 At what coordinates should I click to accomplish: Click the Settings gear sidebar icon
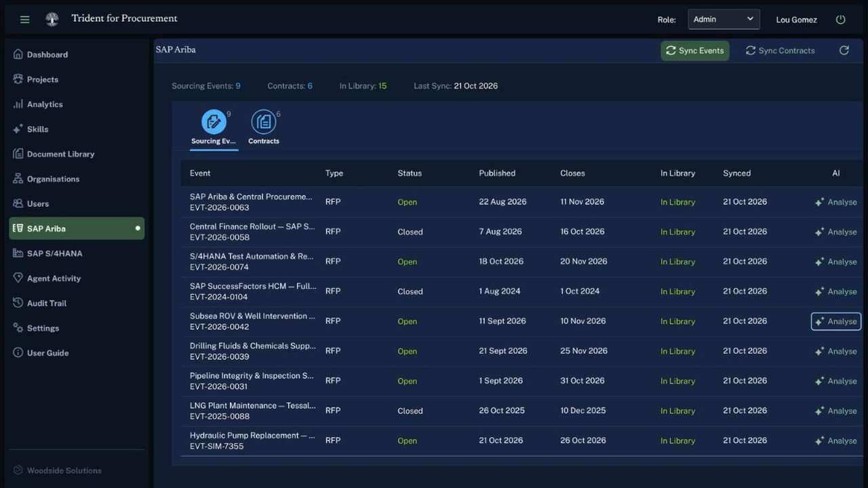click(x=18, y=328)
